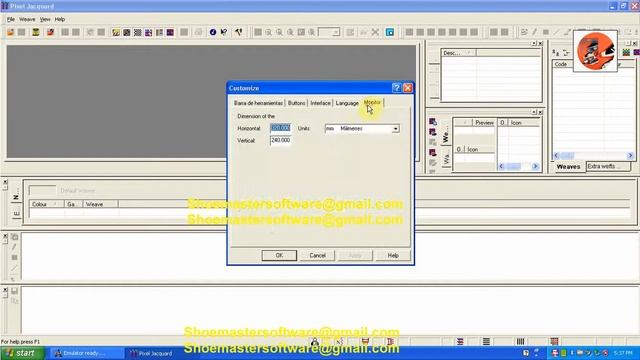Click the two-column layout toolbar icon
Image resolution: width=640 pixels, height=360 pixels.
point(159,32)
